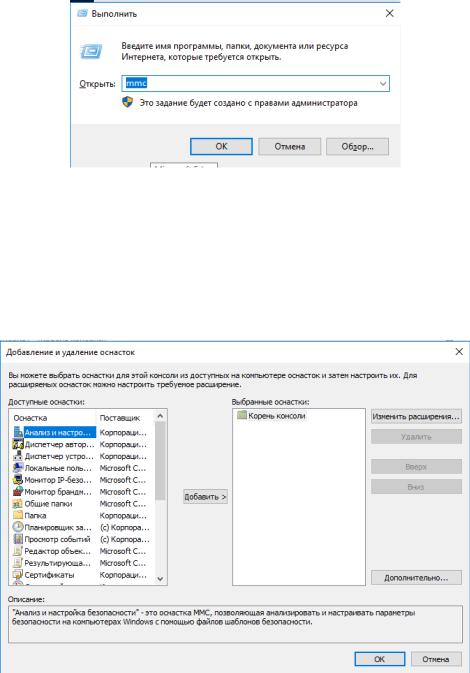Choose the Локальные пользователи snap-in icon
This screenshot has height=673, width=470.
[x=18, y=468]
